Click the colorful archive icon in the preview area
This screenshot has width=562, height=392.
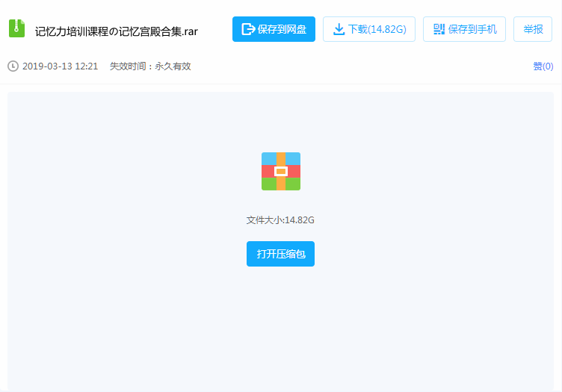tap(281, 172)
